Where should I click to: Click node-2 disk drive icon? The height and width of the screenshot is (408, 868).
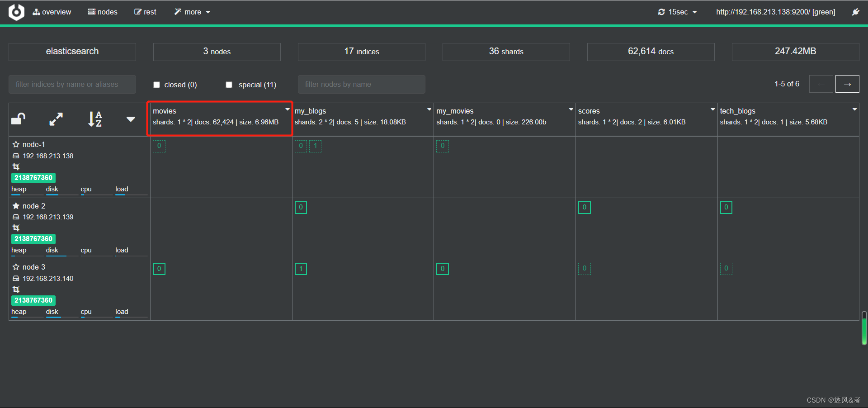coord(16,217)
